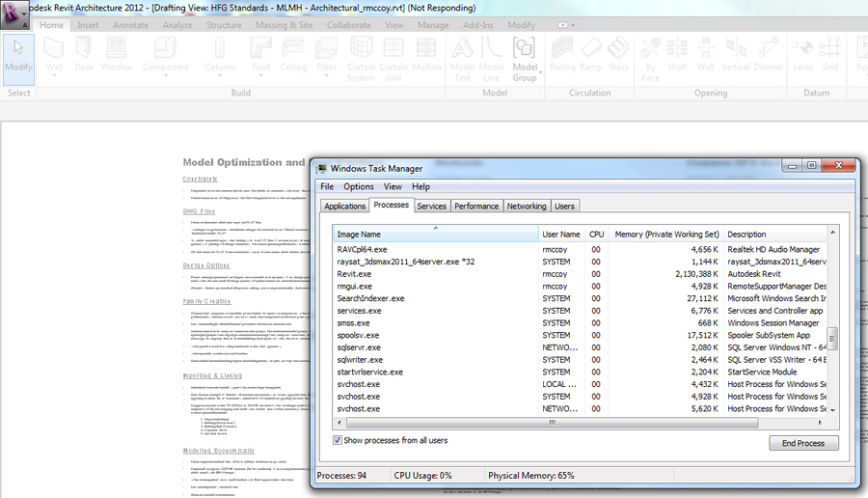The width and height of the screenshot is (868, 498).
Task: Click the Component tool icon
Action: 166,55
